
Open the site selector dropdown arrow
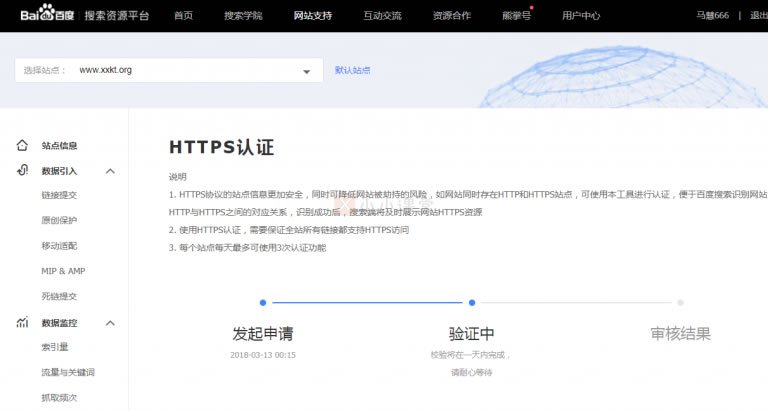tap(306, 71)
